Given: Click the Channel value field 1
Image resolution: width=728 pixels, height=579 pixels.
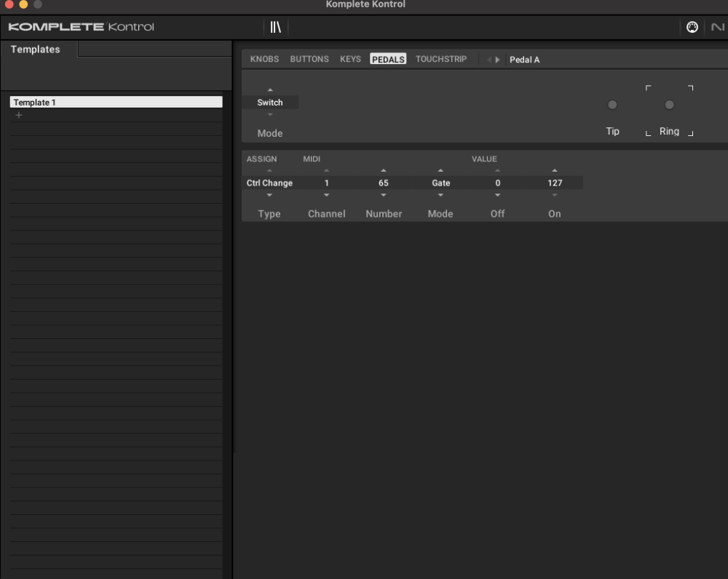Looking at the screenshot, I should [326, 183].
